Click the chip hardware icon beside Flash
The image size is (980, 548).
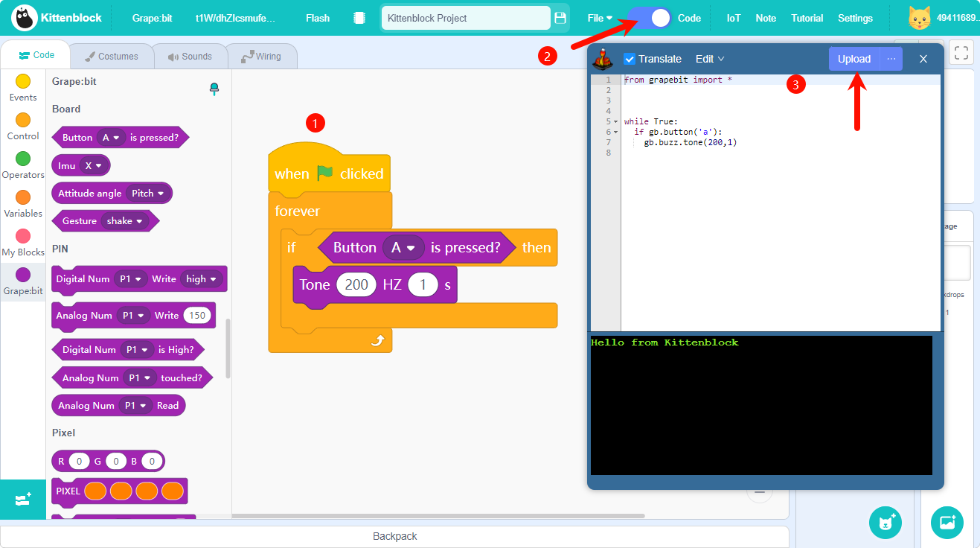tap(359, 18)
